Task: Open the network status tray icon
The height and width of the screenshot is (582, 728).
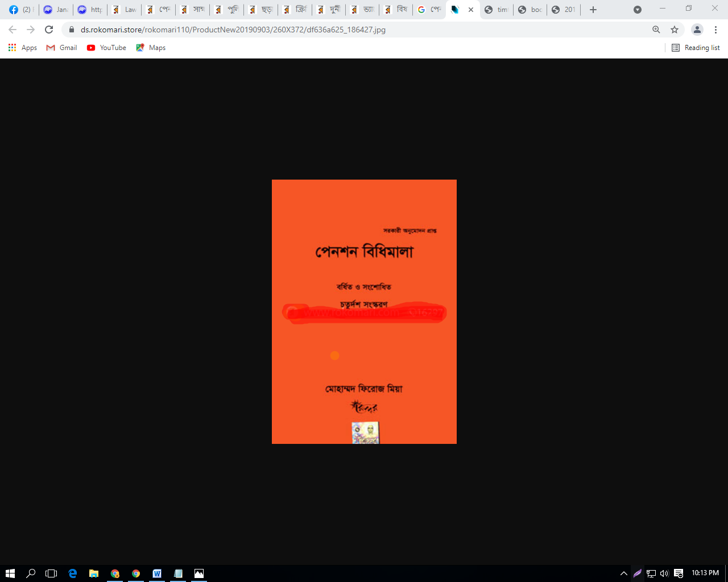Action: [x=651, y=573]
